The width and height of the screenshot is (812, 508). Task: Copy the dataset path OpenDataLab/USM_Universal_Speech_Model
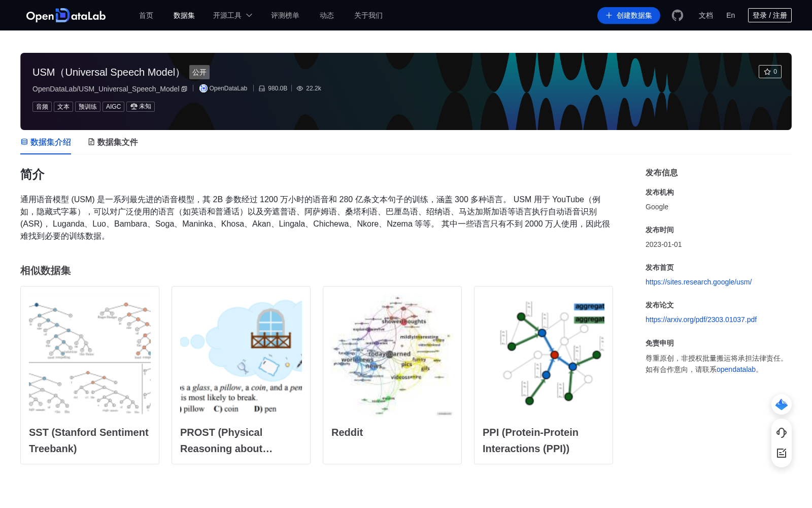point(184,89)
